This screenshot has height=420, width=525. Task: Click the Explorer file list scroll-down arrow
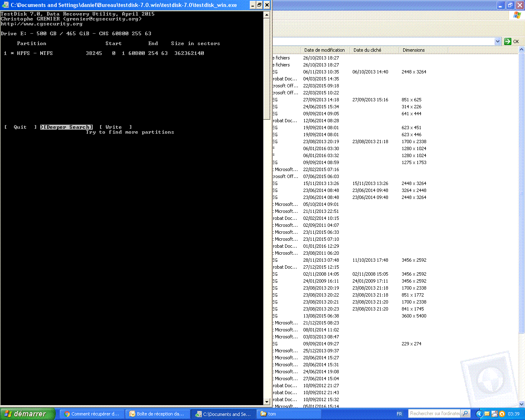(x=521, y=404)
